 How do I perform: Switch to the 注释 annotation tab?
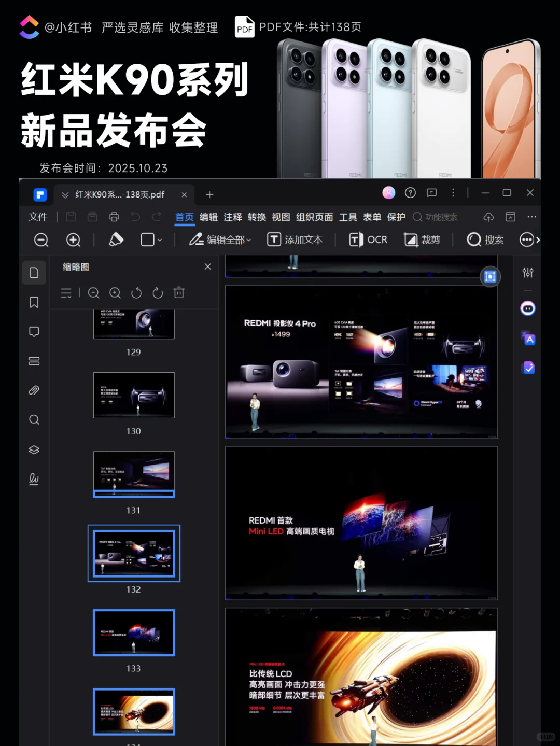point(232,217)
